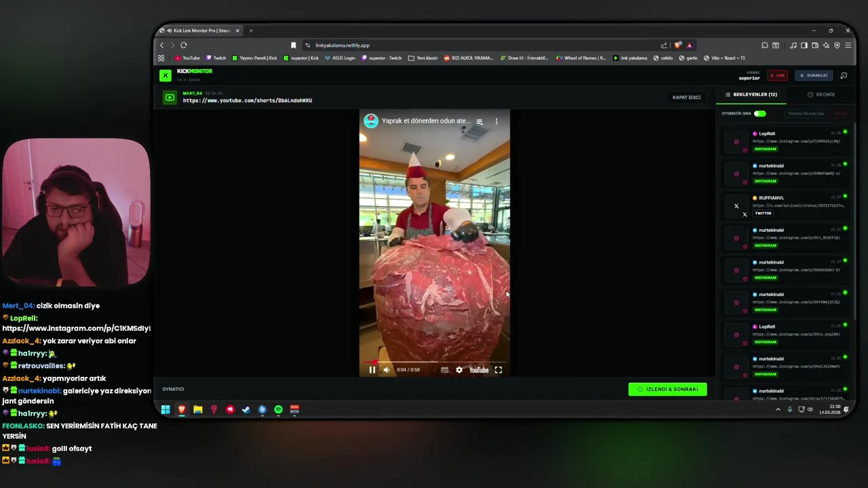Open the Yeni klasör bookmark folder
868x488 pixels.
click(x=423, y=58)
